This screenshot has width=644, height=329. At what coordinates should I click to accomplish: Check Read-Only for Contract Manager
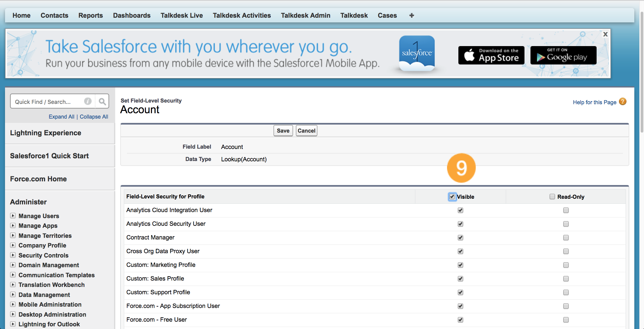(x=566, y=237)
